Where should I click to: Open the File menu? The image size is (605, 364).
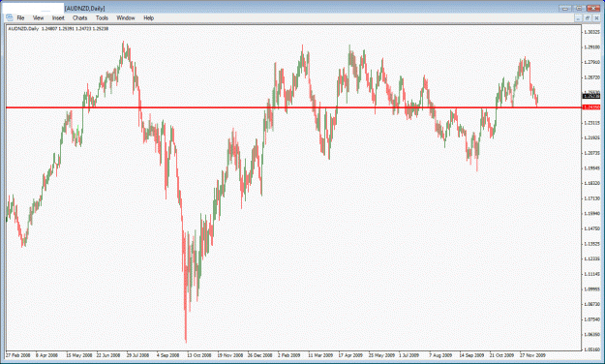[x=20, y=17]
